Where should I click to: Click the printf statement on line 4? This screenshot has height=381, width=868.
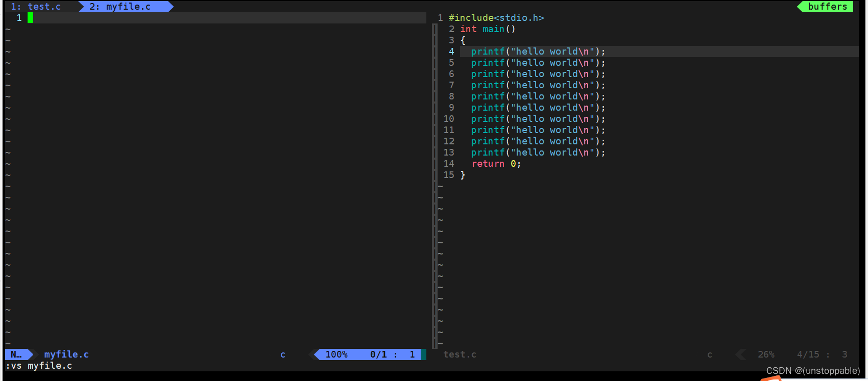point(538,52)
